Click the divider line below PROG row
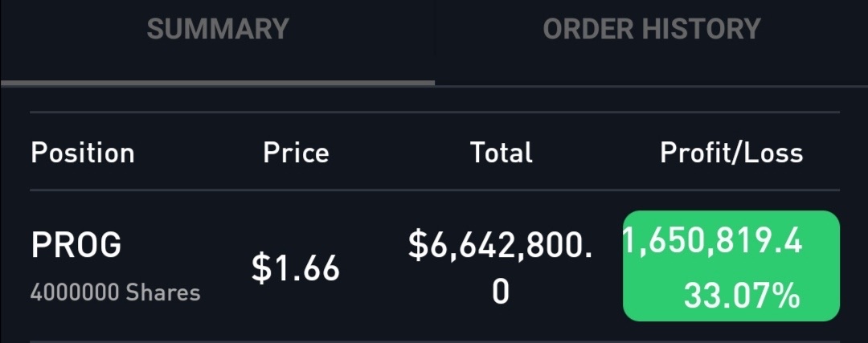Viewport: 868px width, 343px height. coord(434,341)
